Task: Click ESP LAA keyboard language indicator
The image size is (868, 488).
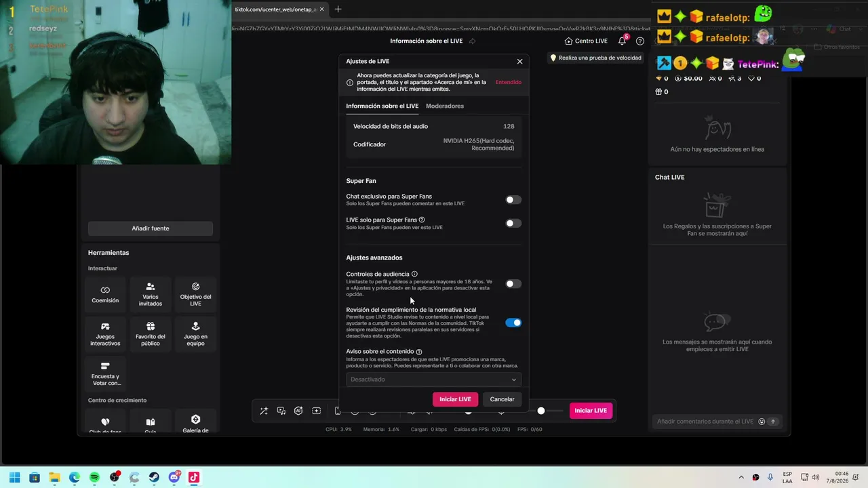Action: 787,477
